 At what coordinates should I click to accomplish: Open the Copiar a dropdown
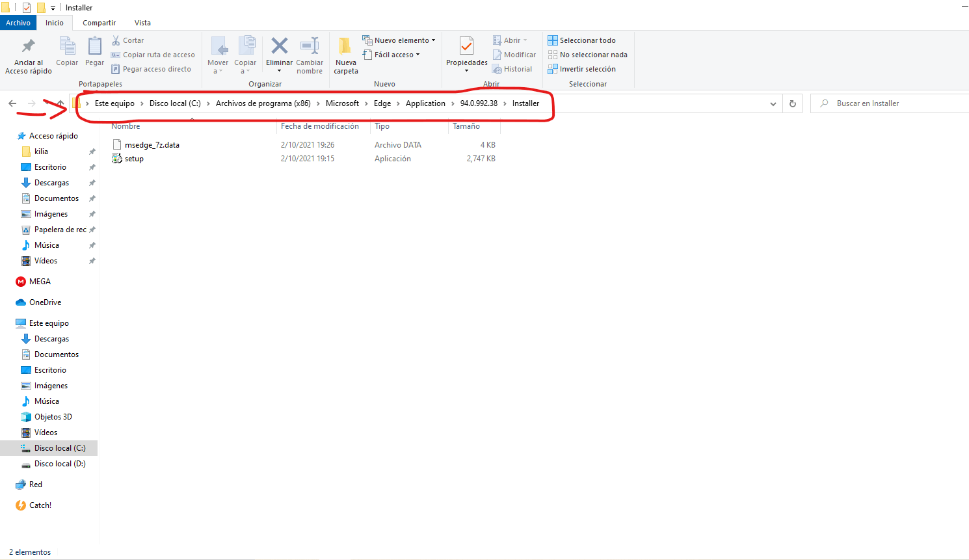point(245,55)
